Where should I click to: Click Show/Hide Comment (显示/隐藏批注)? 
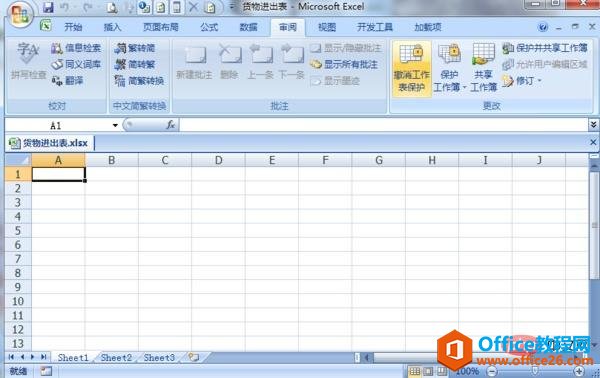coord(346,48)
